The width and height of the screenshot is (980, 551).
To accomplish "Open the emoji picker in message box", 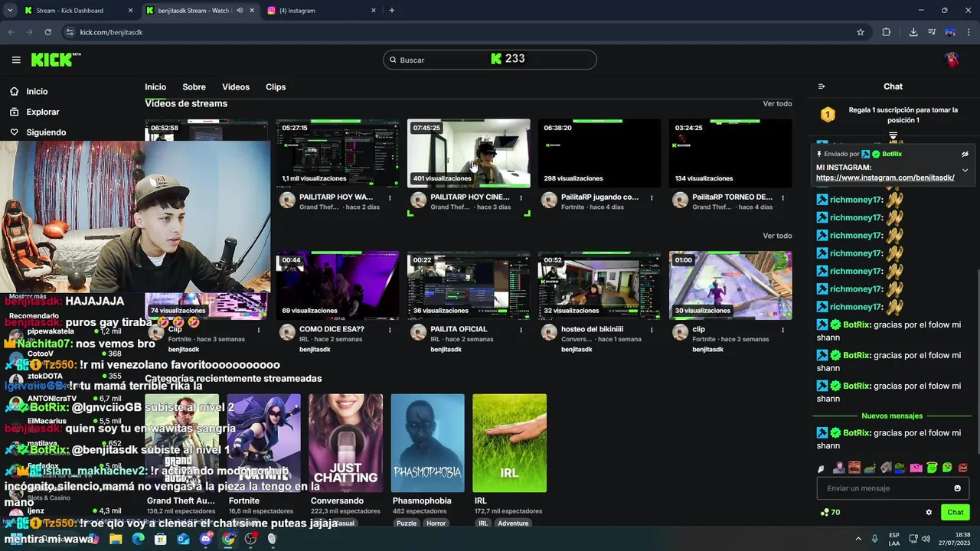I will pos(957,488).
